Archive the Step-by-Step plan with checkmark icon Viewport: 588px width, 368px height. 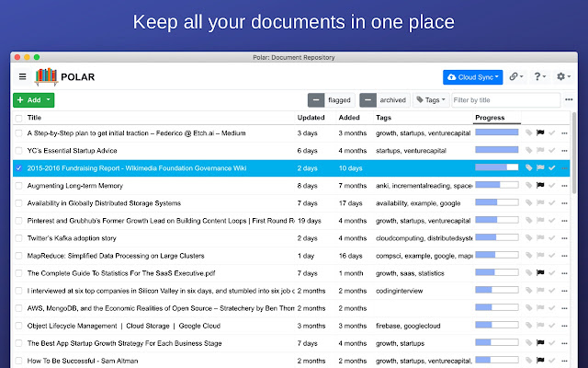pyautogui.click(x=552, y=132)
